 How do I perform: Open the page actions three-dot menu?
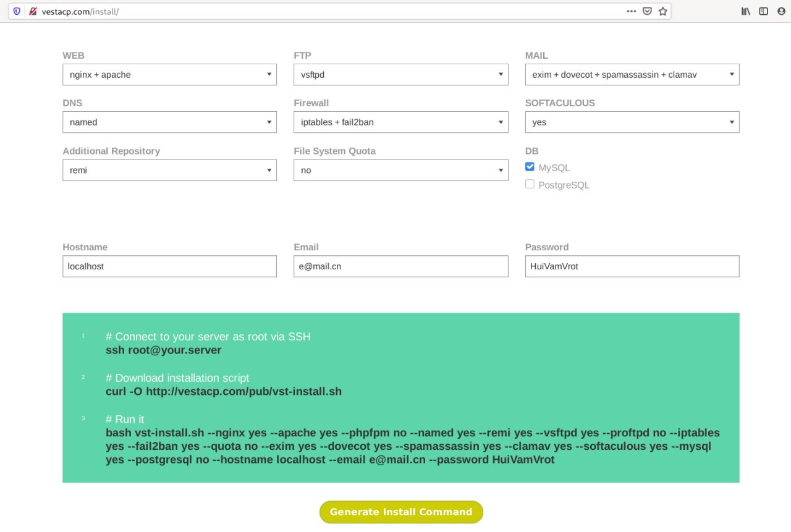pyautogui.click(x=631, y=11)
